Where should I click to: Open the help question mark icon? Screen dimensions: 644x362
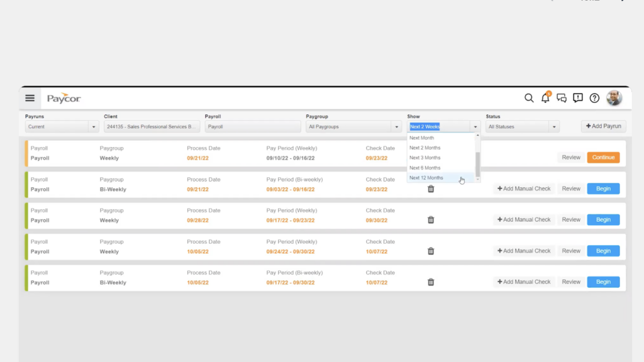point(594,98)
